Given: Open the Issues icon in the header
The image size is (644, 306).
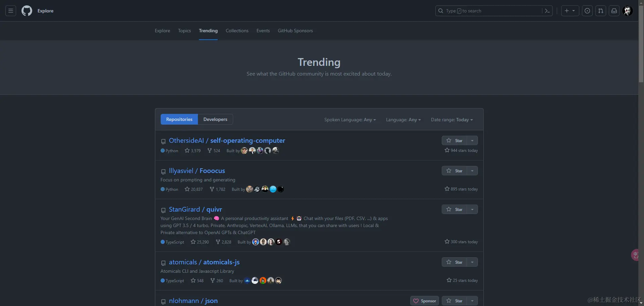Looking at the screenshot, I should point(587,11).
